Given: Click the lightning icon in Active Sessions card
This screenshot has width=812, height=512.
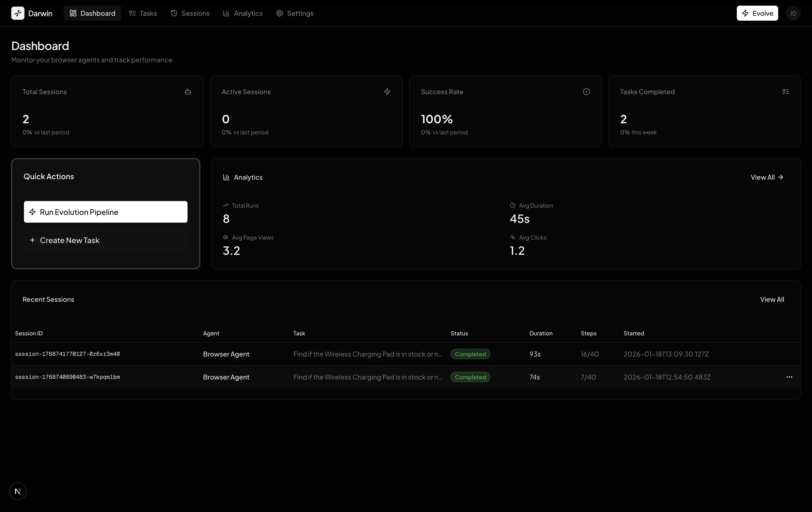Looking at the screenshot, I should [387, 92].
